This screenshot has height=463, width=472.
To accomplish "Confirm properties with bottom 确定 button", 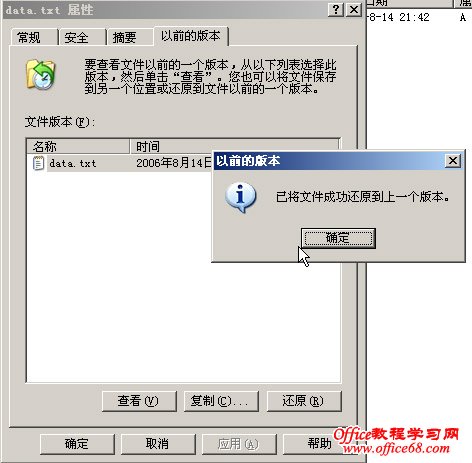I will pos(77,444).
